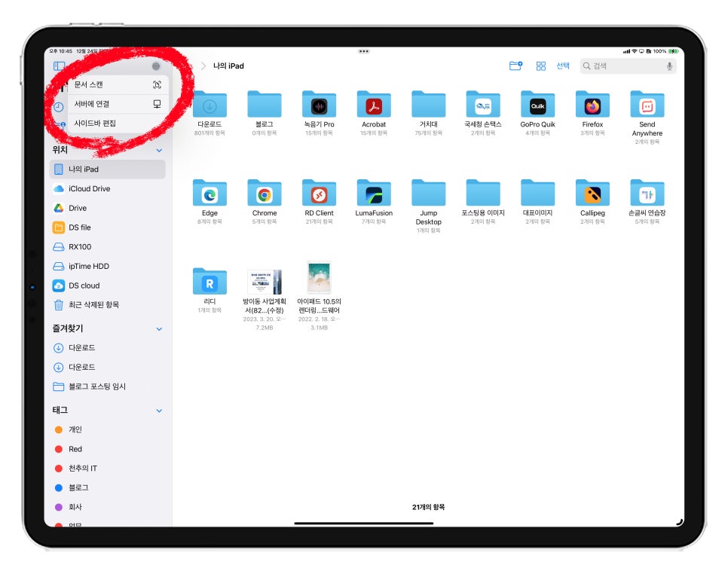Open the LumaFusion folder
The width and height of the screenshot is (728, 574).
pyautogui.click(x=374, y=193)
